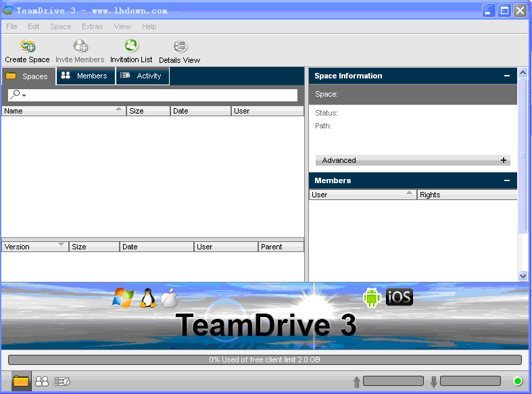
Task: Click the iOS badge in banner
Action: point(400,297)
